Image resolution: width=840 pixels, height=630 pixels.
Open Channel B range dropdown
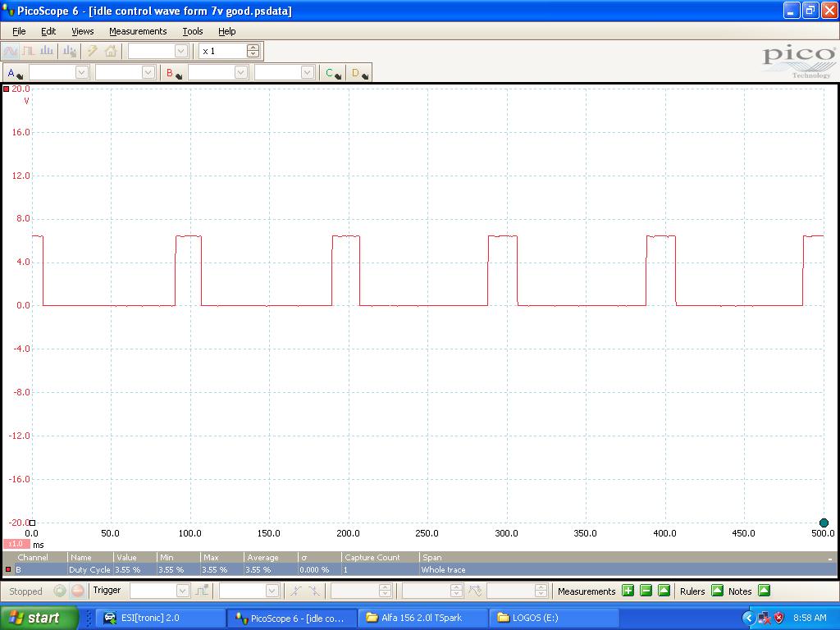click(241, 73)
